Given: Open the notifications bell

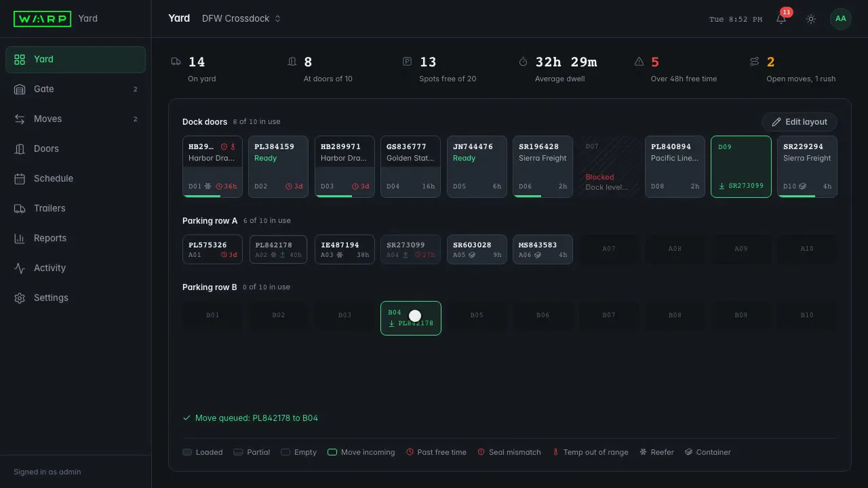Looking at the screenshot, I should [x=781, y=19].
